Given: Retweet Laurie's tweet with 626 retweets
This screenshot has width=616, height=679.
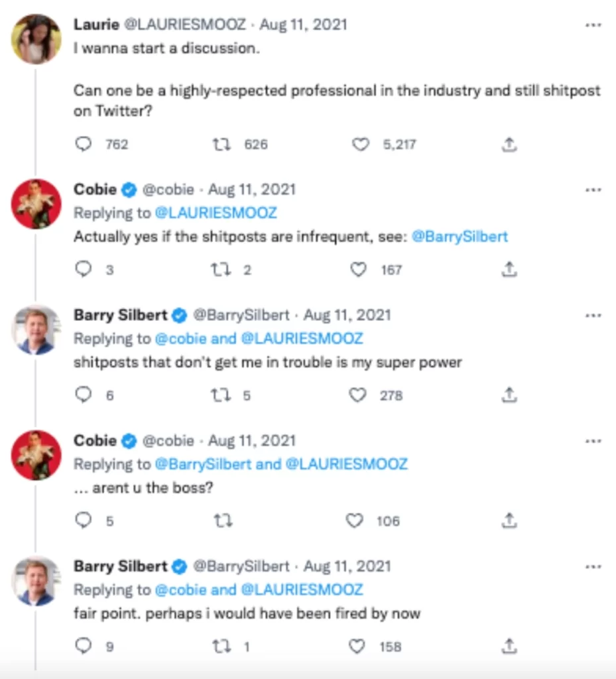Looking at the screenshot, I should coord(221,144).
